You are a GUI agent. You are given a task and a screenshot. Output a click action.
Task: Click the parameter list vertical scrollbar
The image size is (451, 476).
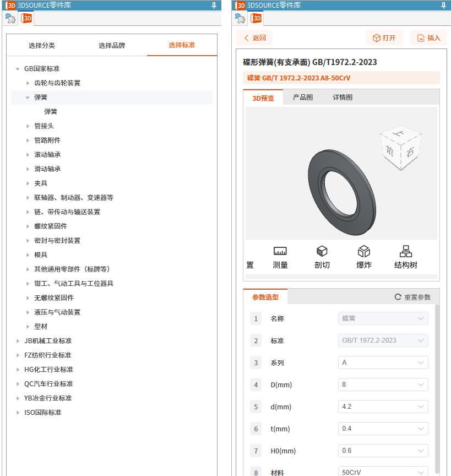click(437, 386)
